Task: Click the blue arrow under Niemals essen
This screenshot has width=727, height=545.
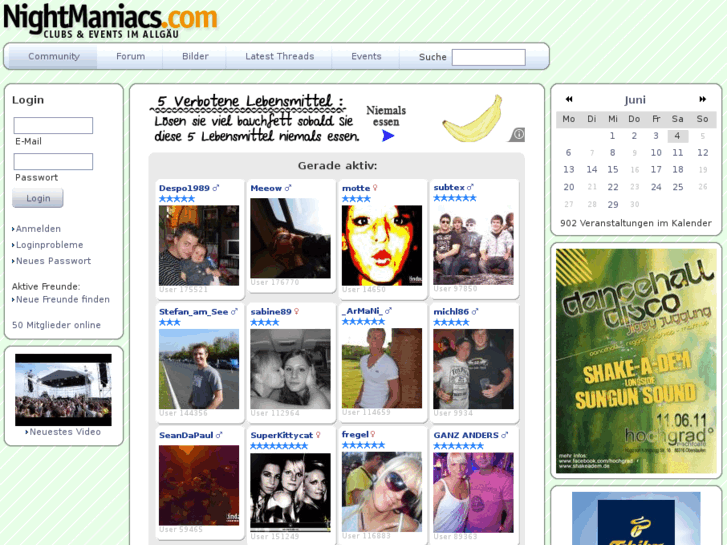Action: point(388,135)
